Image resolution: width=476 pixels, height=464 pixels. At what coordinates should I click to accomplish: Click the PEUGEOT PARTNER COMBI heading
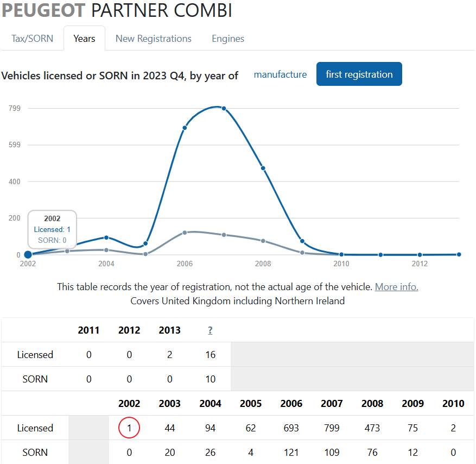pos(117,10)
